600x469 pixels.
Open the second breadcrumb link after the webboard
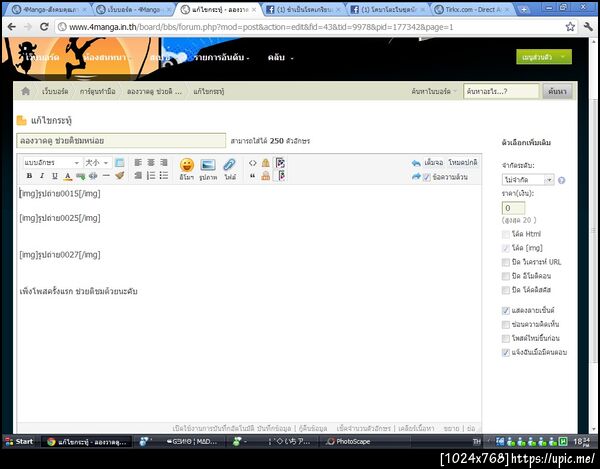tap(98, 91)
